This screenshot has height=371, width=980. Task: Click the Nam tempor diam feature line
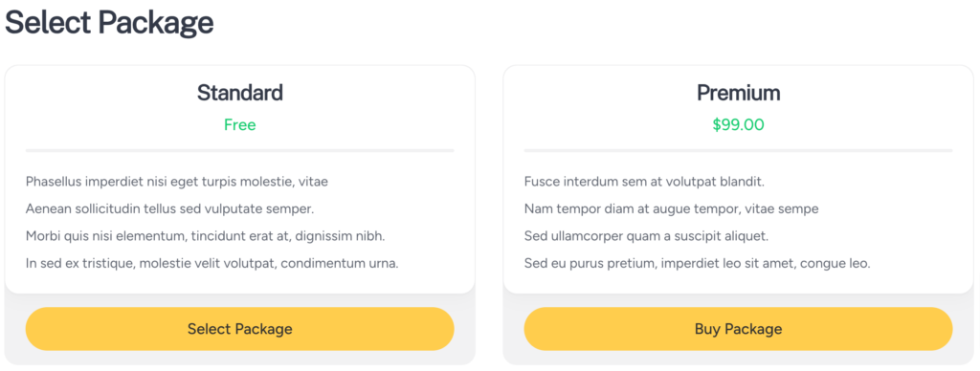(671, 208)
